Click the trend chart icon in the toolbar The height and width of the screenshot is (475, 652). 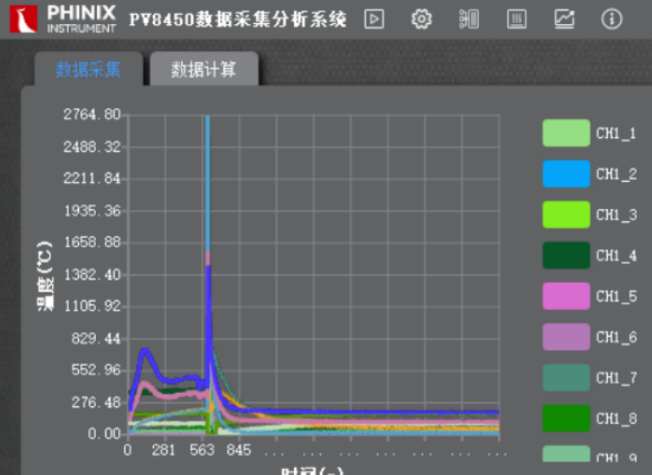click(x=564, y=19)
